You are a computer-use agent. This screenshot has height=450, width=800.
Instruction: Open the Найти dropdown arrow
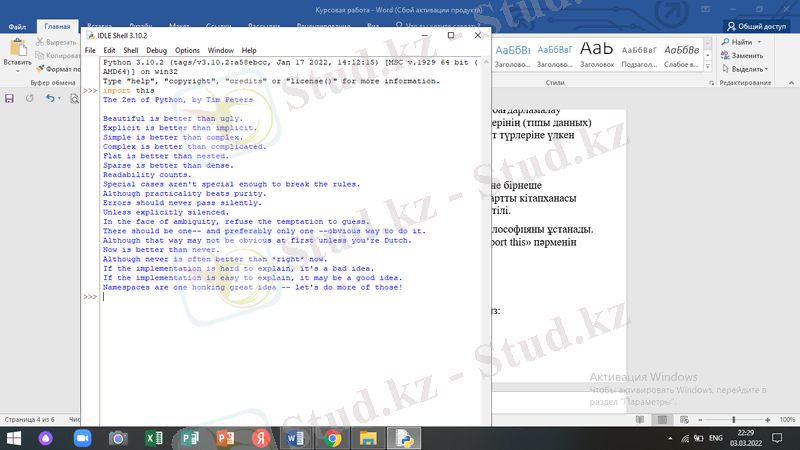[x=759, y=42]
